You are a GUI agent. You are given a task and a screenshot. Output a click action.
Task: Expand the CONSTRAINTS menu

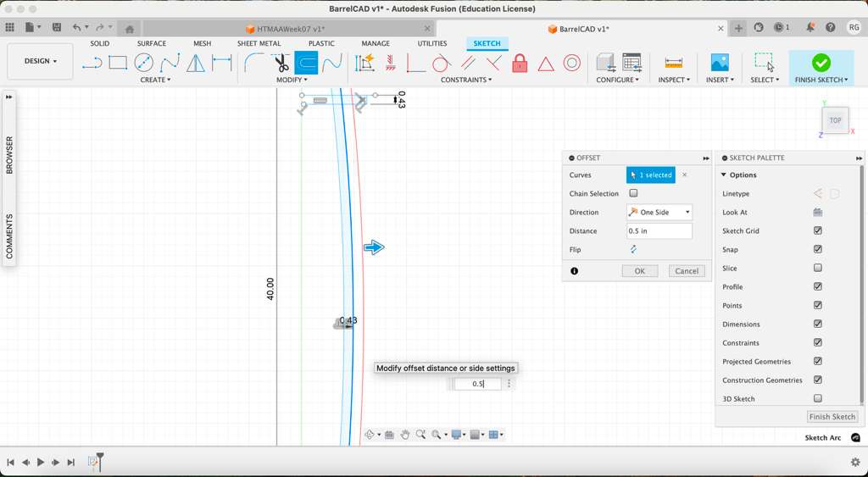tap(466, 80)
